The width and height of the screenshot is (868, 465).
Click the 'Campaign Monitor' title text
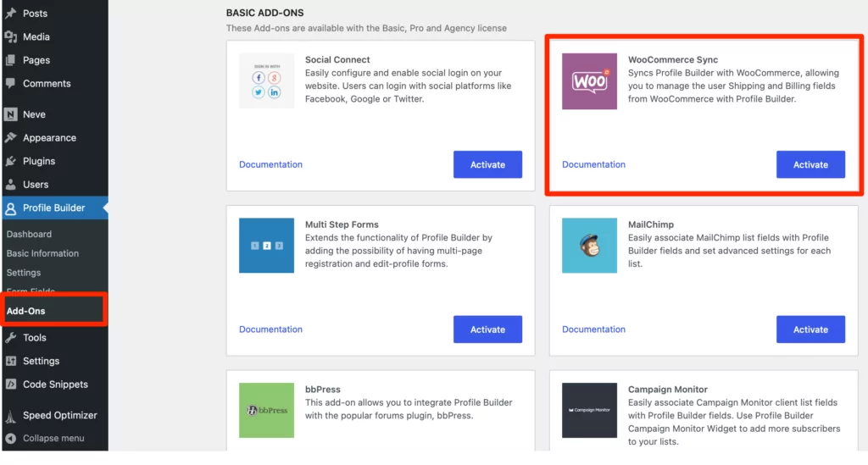click(668, 390)
